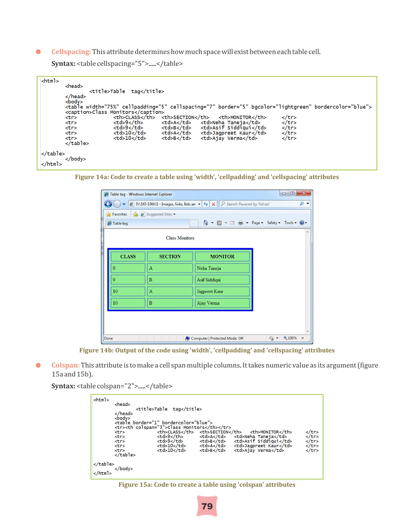Image resolution: width=414 pixels, height=532 pixels.
Task: Click the red Stop loading icon
Action: (x=213, y=204)
